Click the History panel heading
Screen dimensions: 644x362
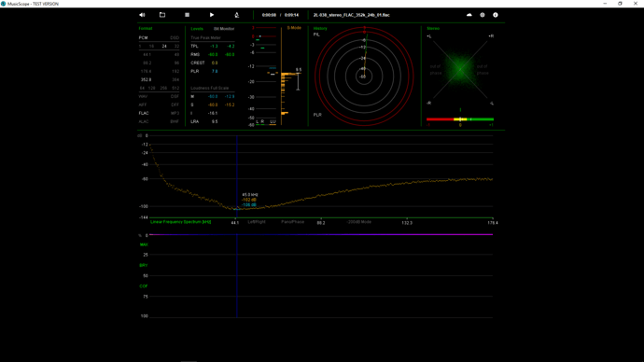(x=320, y=28)
